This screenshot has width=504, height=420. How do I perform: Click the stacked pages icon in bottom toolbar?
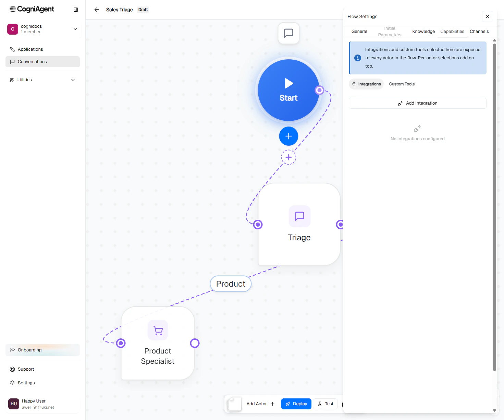(234, 404)
